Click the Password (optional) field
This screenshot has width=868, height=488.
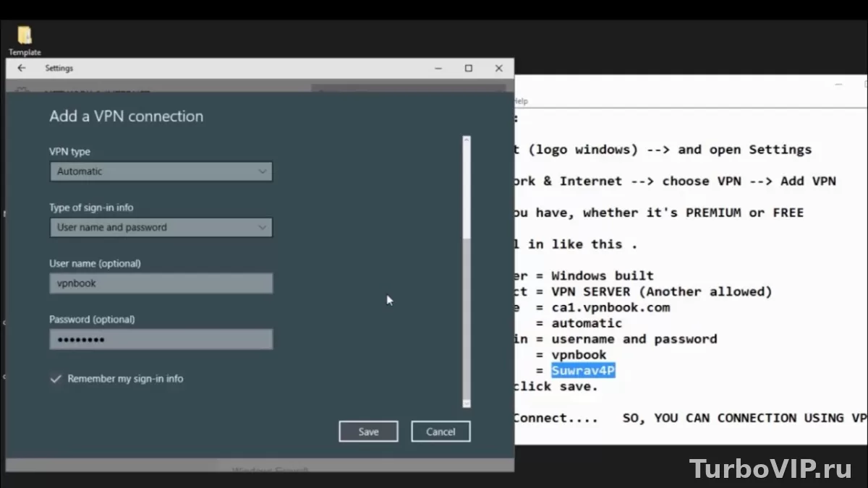pos(161,339)
